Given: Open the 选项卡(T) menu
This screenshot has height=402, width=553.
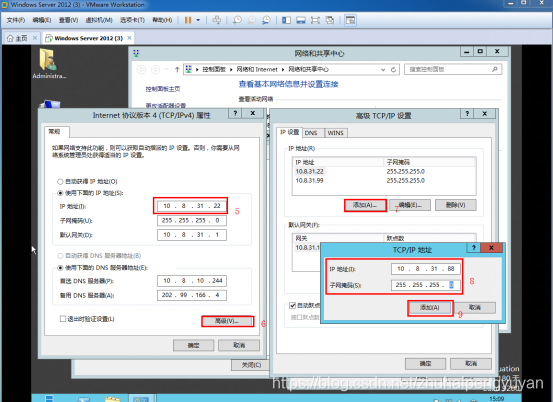Looking at the screenshot, I should click(x=132, y=20).
